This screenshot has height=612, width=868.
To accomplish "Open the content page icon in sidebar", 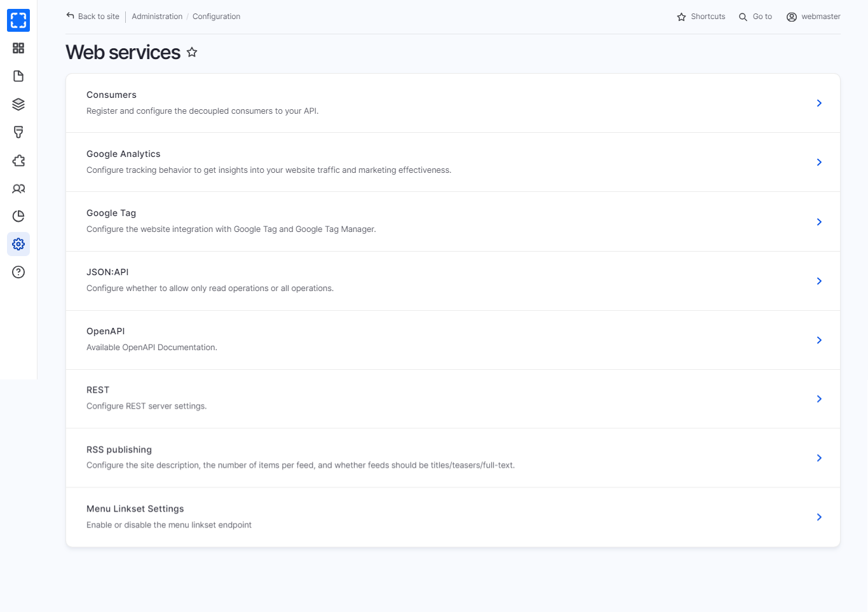I will [18, 76].
